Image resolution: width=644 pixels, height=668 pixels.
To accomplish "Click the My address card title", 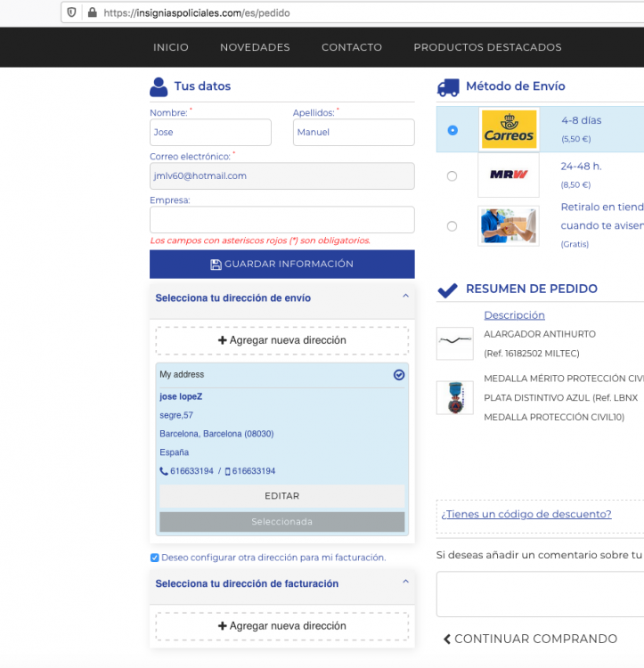I will tap(182, 374).
